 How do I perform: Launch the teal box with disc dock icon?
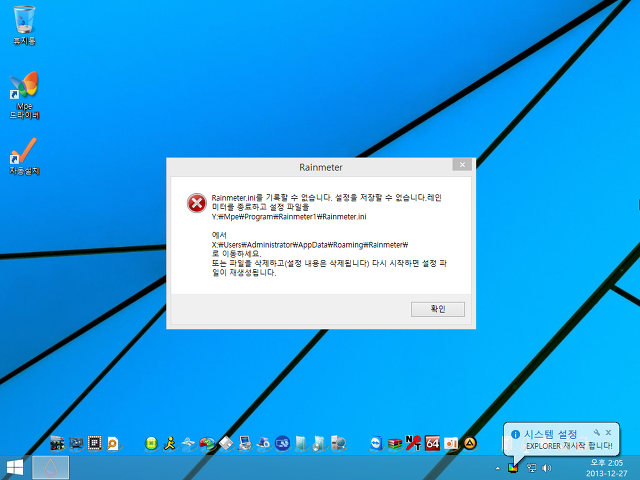(x=320, y=443)
